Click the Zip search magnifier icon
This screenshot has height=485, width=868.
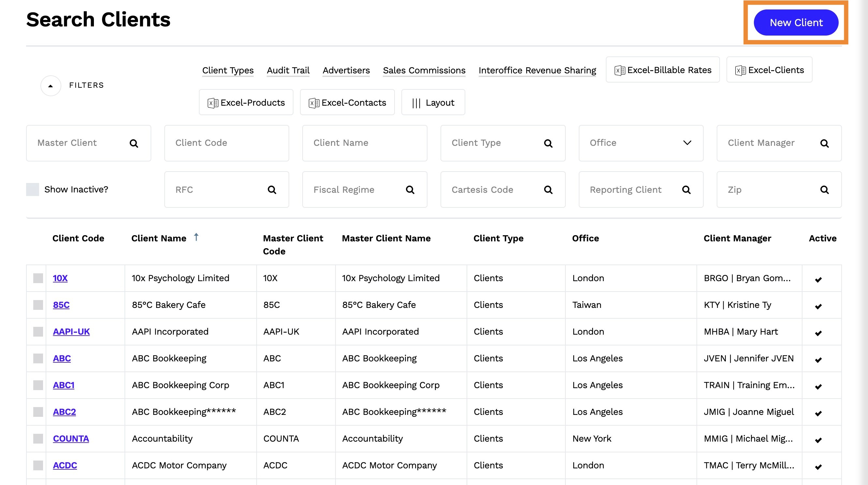(825, 190)
